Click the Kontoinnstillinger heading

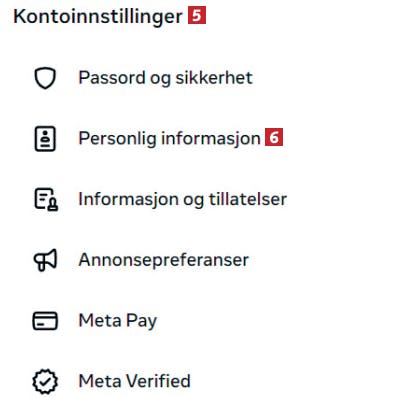tap(98, 16)
